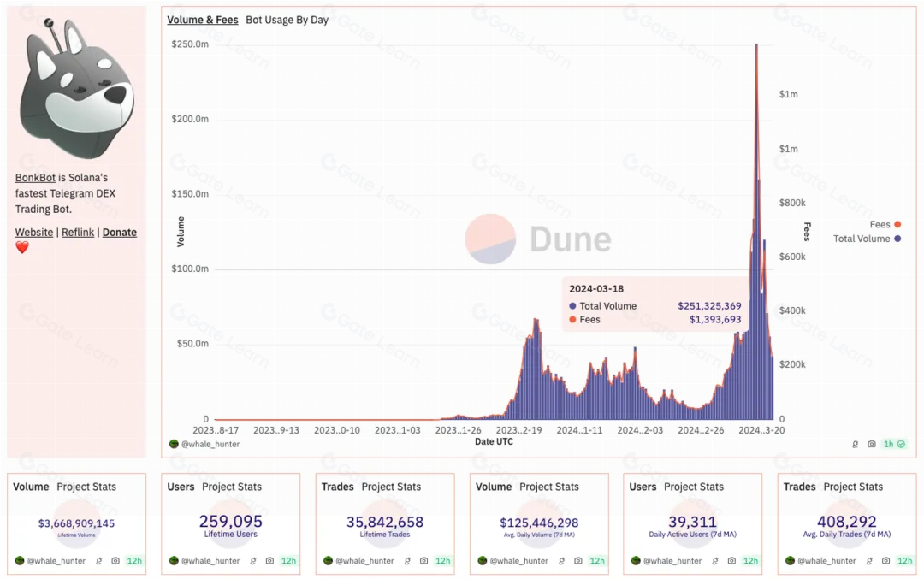Screen dimensions: 924x579
Task: Click the camera screenshot icon on the main chart
Action: [x=872, y=444]
